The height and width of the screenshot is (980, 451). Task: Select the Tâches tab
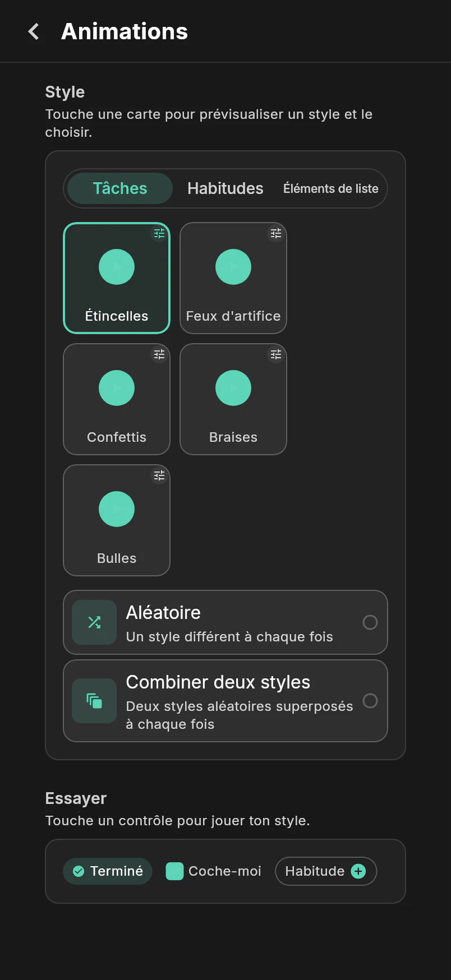(x=120, y=188)
